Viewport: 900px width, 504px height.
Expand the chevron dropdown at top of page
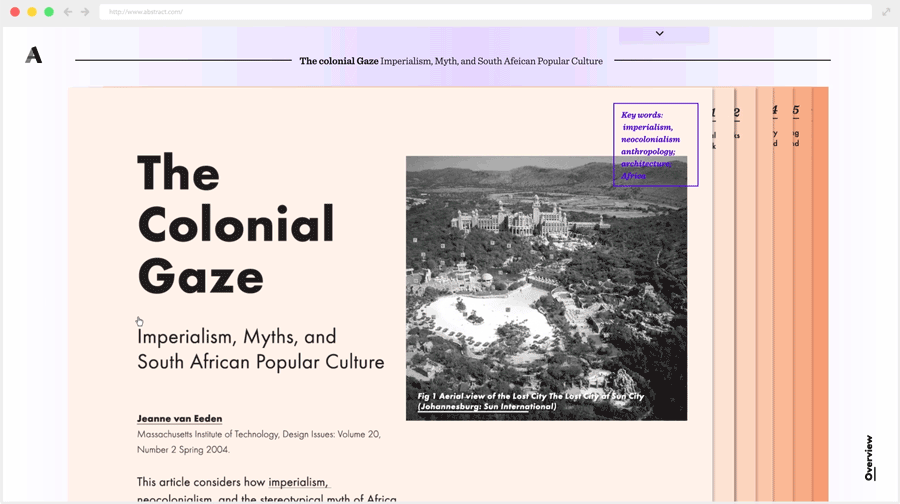(660, 34)
